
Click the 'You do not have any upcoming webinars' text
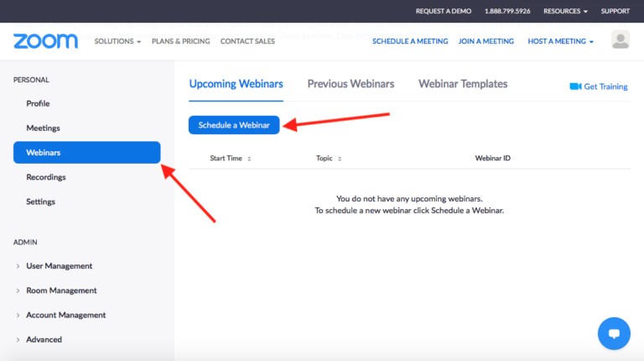click(409, 199)
